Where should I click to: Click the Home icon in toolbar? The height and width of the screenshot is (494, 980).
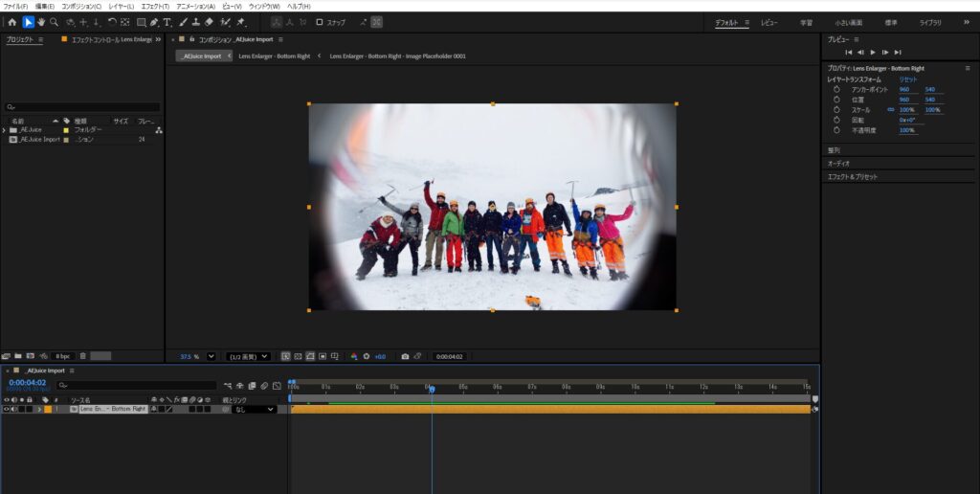click(x=11, y=22)
